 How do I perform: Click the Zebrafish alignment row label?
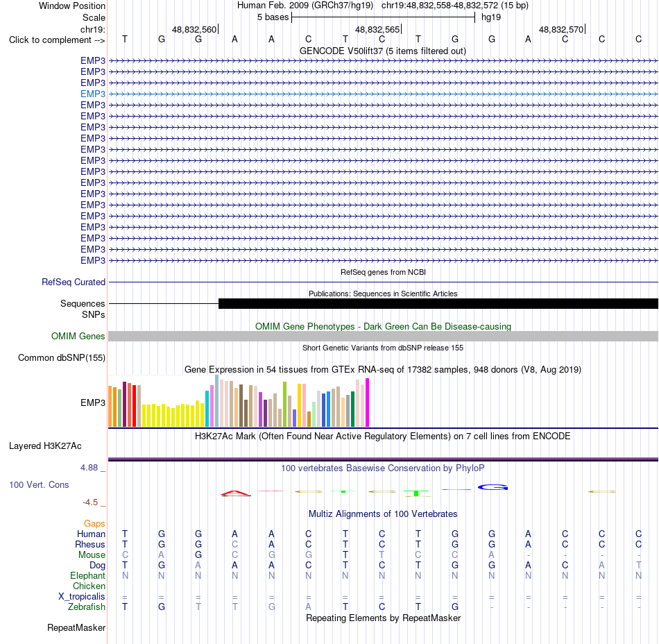[x=87, y=607]
